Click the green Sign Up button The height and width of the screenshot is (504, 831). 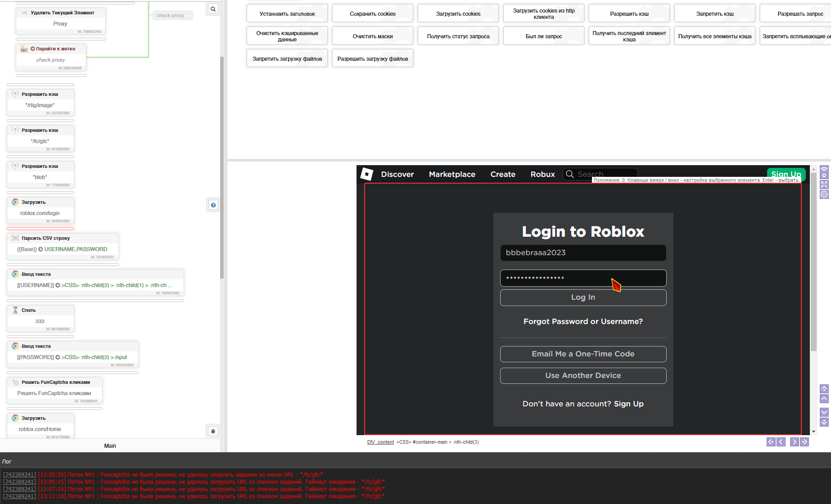(786, 174)
